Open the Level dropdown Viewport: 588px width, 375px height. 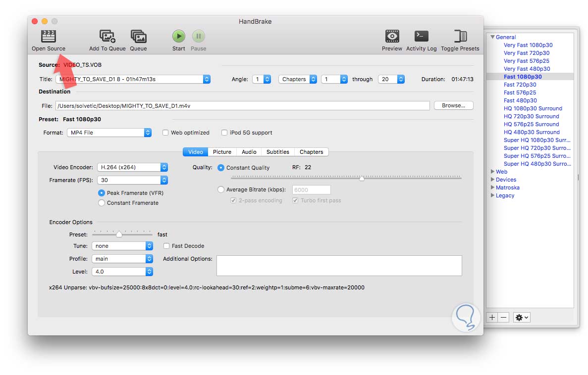122,272
